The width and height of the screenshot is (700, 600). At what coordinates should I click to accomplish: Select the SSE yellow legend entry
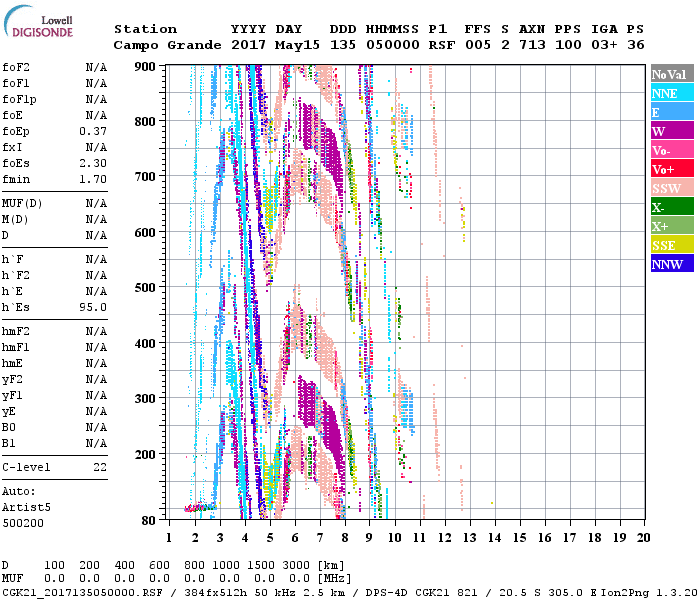pyautogui.click(x=672, y=245)
